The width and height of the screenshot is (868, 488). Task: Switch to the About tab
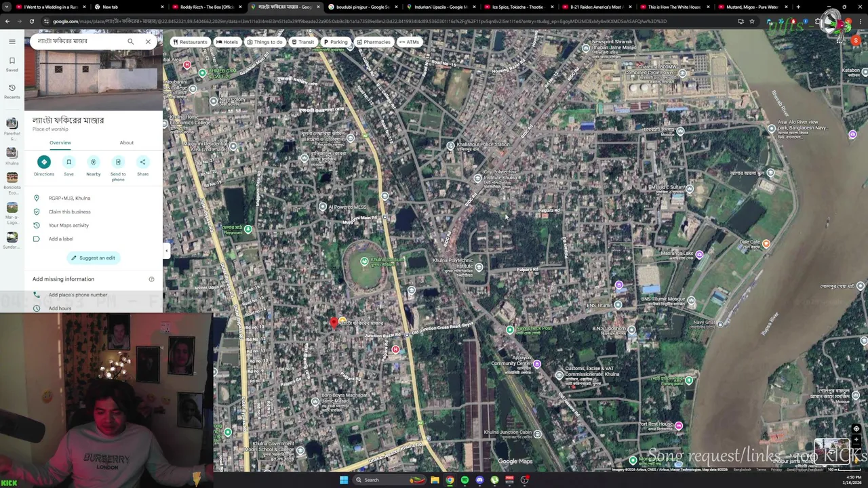click(127, 142)
